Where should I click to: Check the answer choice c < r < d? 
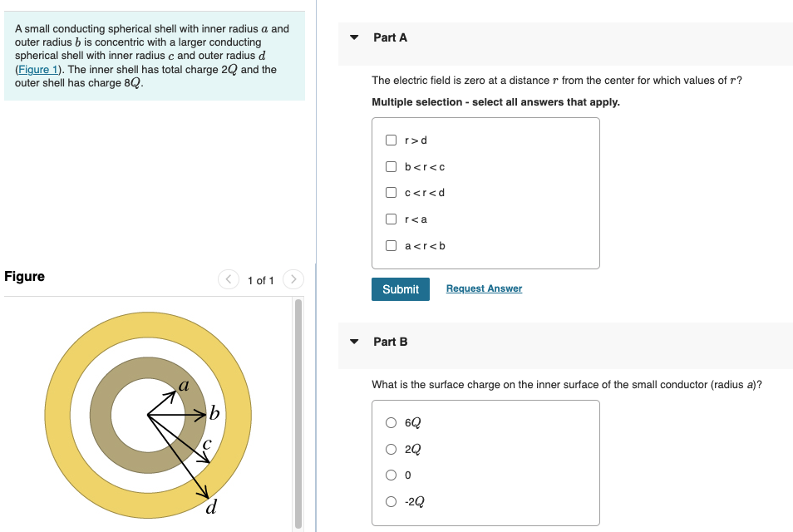click(x=391, y=192)
